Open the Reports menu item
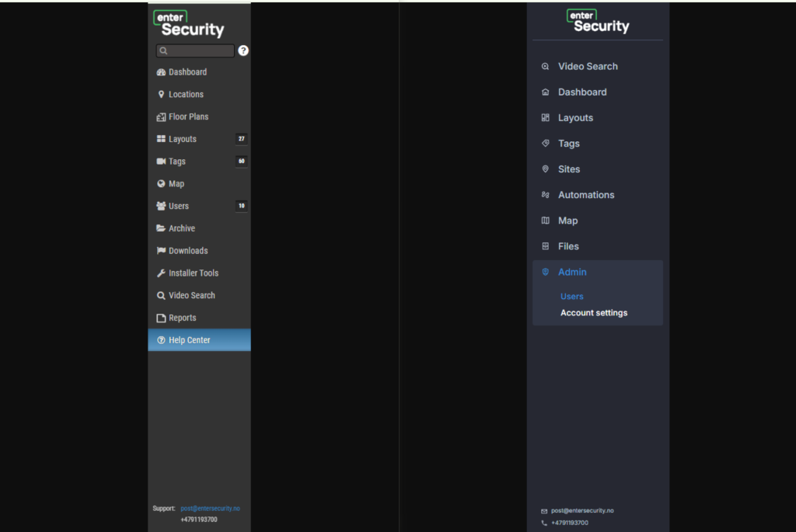This screenshot has width=796, height=532. coord(182,318)
